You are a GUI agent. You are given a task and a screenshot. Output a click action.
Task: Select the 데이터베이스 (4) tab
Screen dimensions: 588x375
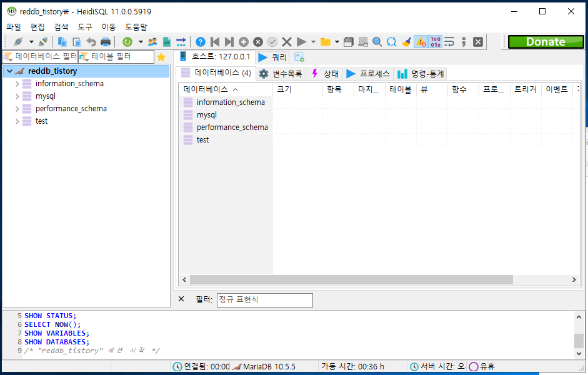216,72
